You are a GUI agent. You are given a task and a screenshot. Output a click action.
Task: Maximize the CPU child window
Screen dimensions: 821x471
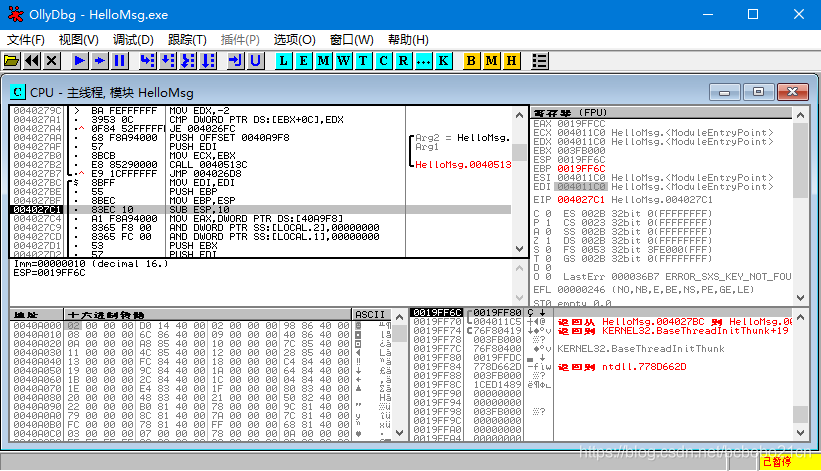pyautogui.click(x=758, y=92)
